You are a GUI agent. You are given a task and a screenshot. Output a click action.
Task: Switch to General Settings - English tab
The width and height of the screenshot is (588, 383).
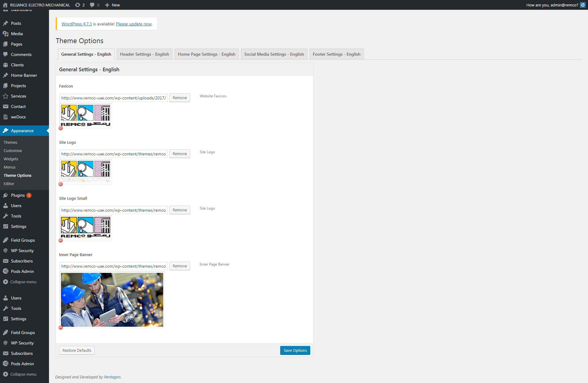tap(86, 54)
